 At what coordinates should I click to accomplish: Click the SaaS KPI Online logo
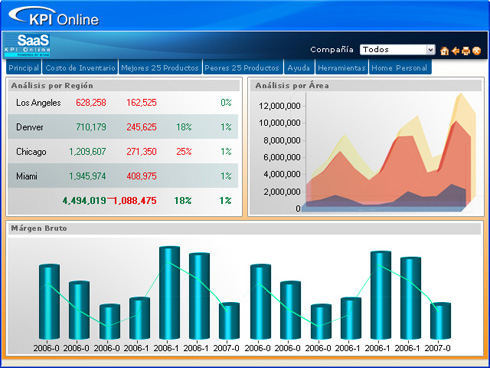click(27, 45)
